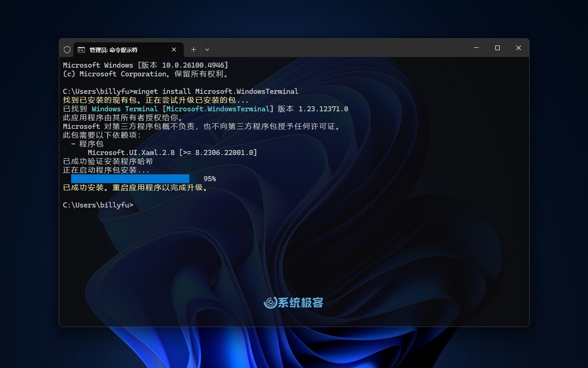Click the 此包需要以下依赖项 line
This screenshot has width=588, height=368.
[x=102, y=135]
